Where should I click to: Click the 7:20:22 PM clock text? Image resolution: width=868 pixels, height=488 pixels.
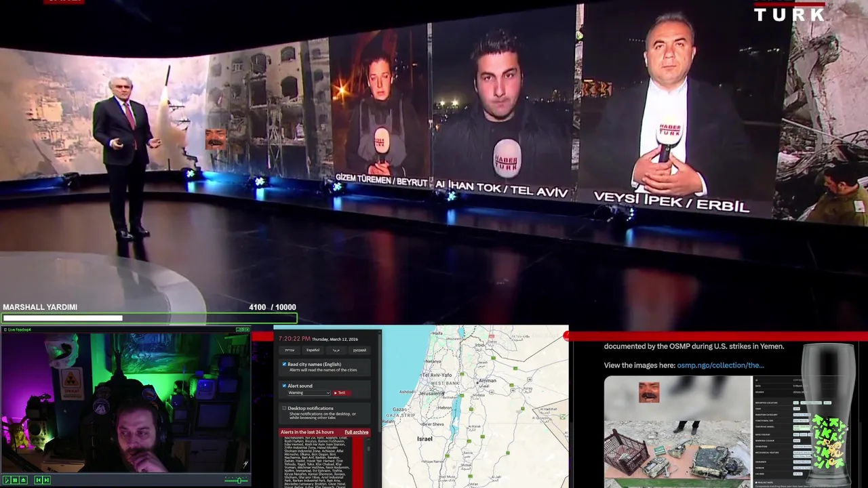294,338
